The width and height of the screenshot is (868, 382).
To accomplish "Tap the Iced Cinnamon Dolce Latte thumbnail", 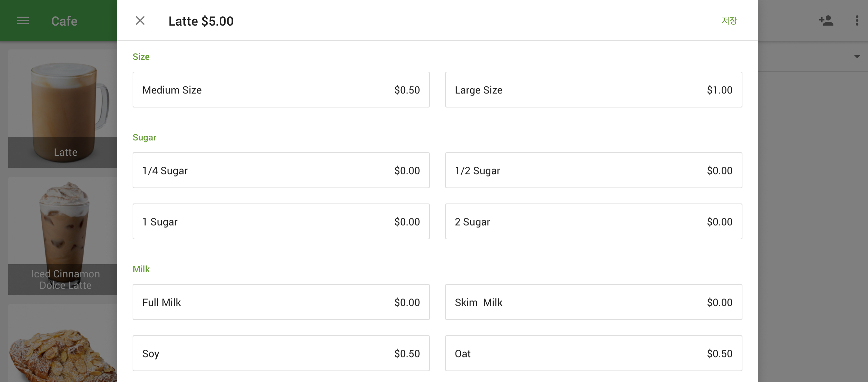I will click(63, 235).
